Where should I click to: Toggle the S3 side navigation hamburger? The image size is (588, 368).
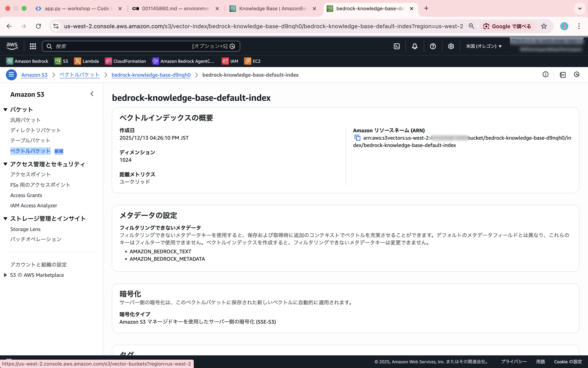click(x=11, y=75)
